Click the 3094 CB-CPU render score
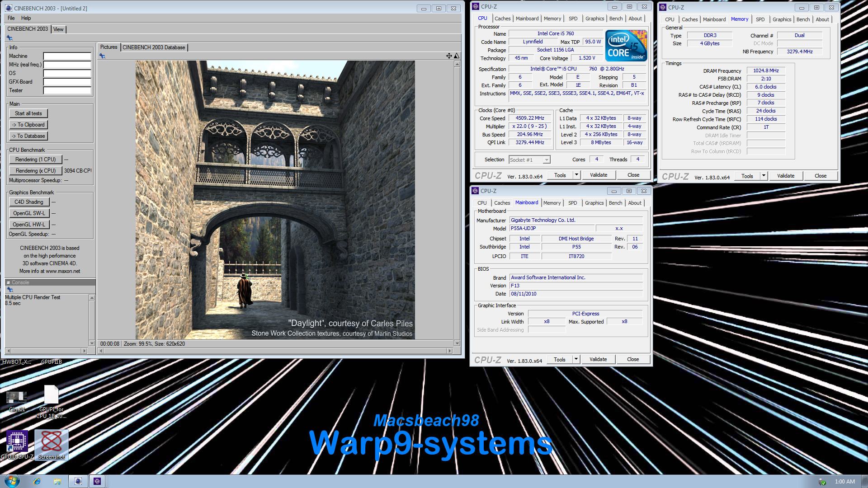The width and height of the screenshot is (868, 488). [77, 171]
